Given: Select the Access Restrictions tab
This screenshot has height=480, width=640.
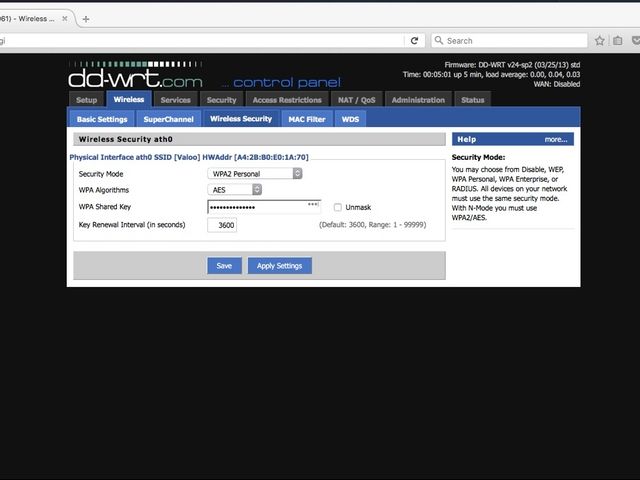Looking at the screenshot, I should coord(287,100).
